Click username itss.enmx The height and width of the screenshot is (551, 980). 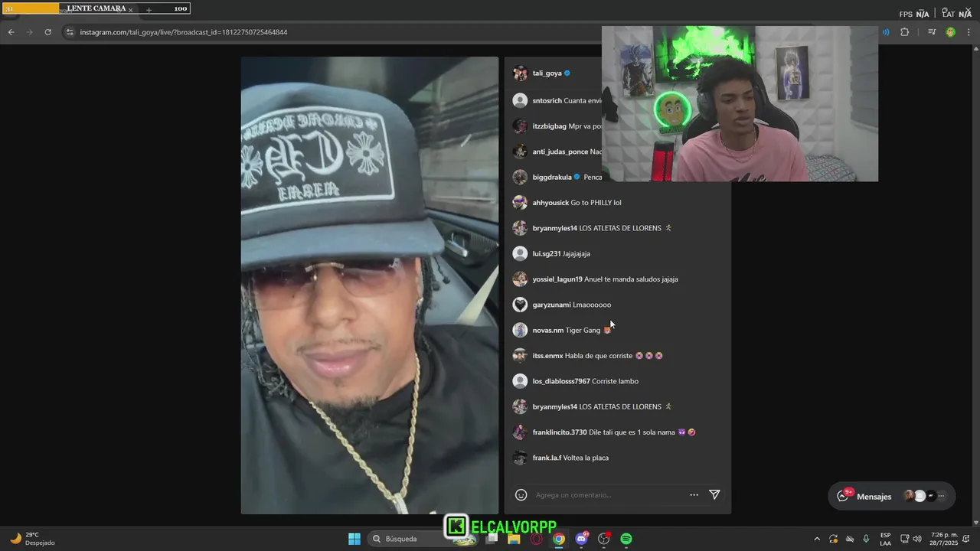click(547, 356)
